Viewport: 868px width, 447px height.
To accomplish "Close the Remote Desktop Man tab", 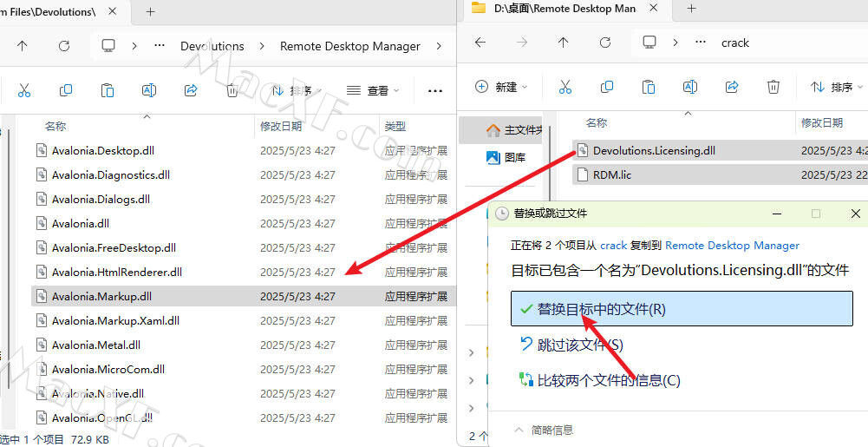I will (653, 9).
